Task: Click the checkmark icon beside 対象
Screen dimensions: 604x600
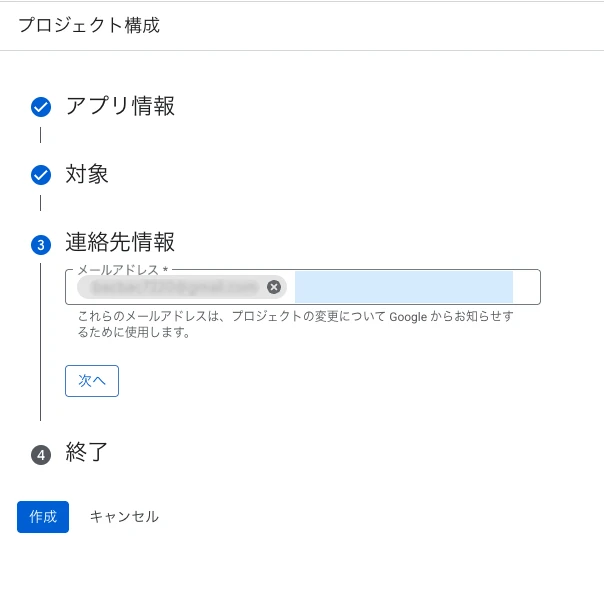Action: [41, 176]
